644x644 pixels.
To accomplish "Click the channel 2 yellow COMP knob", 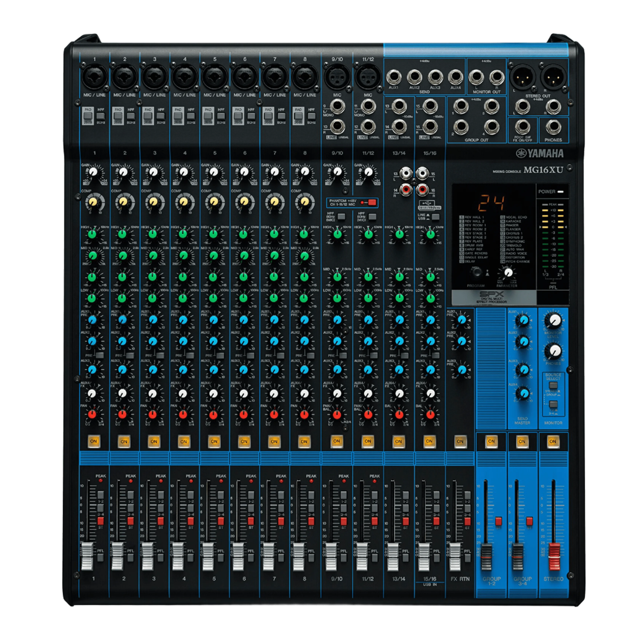I will click(x=123, y=201).
